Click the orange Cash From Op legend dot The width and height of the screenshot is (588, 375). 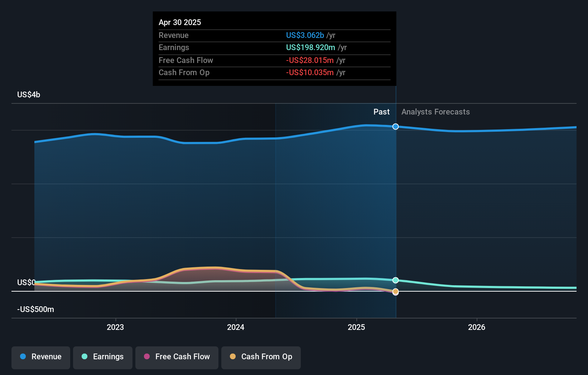pos(233,356)
